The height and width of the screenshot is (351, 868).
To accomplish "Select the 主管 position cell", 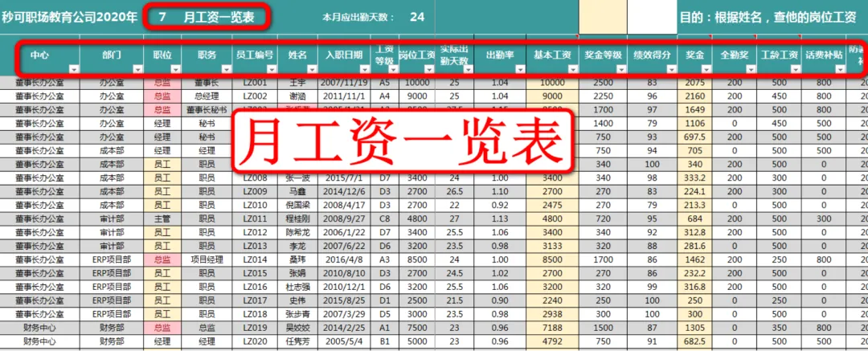I will coord(162,218).
